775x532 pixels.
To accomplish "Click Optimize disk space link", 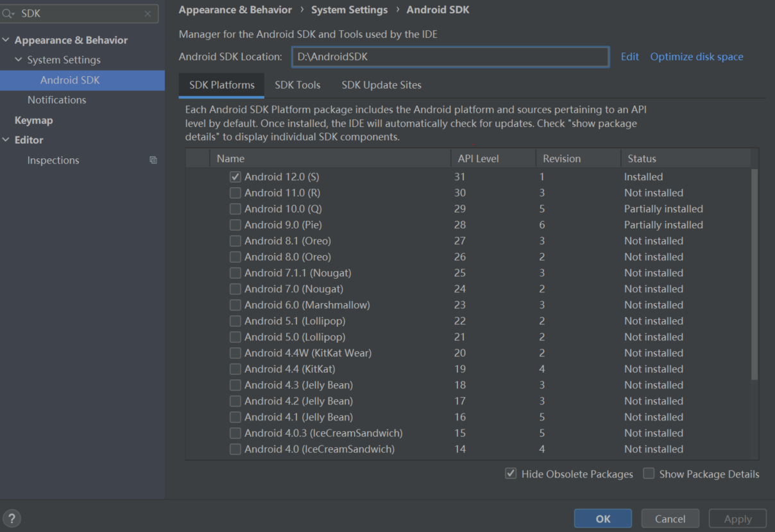I will coord(697,56).
